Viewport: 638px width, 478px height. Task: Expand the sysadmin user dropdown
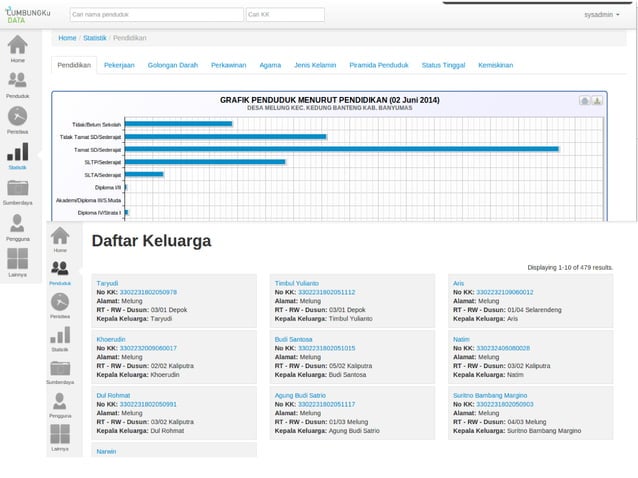pos(601,15)
